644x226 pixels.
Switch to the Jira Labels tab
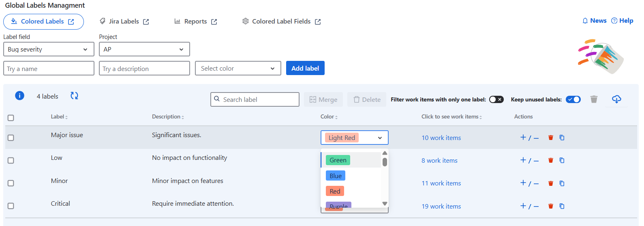click(x=124, y=22)
